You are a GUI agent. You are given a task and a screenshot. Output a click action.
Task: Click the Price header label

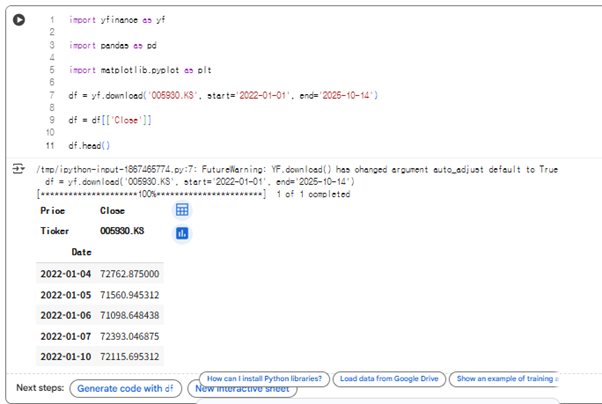point(53,211)
